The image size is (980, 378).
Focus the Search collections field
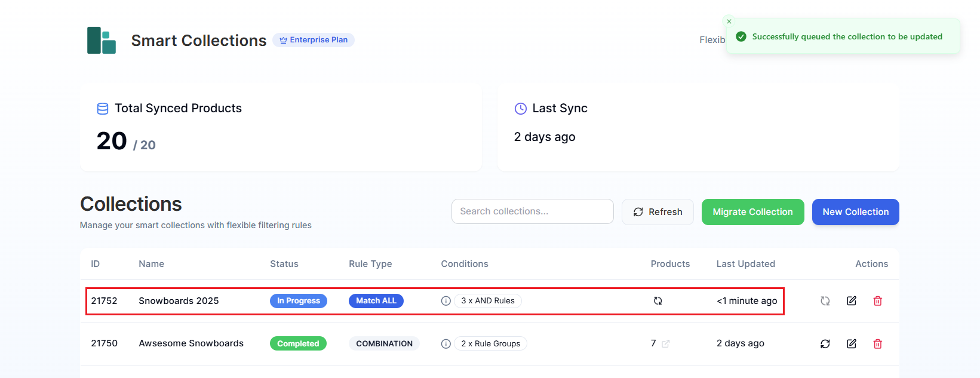(532, 211)
